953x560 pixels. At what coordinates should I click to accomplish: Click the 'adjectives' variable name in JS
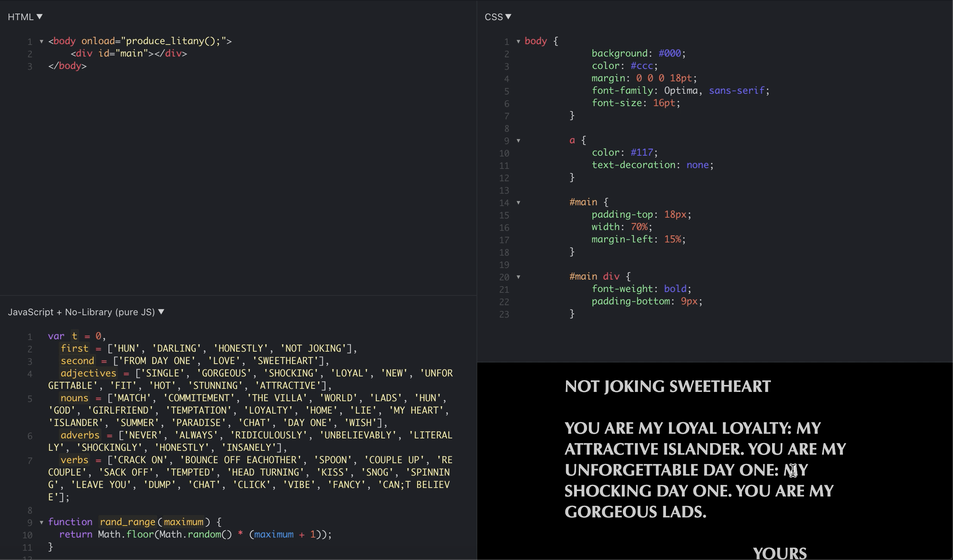88,373
